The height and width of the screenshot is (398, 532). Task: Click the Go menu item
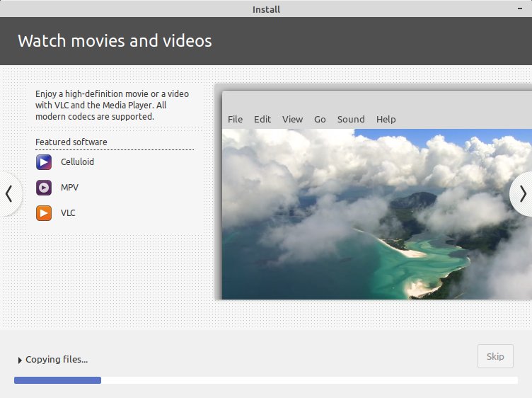point(320,119)
